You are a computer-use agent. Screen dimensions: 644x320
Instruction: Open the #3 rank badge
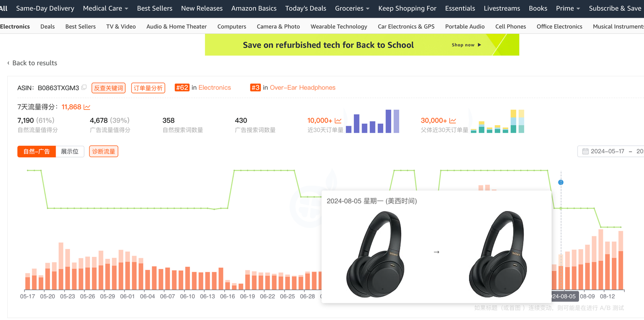255,87
